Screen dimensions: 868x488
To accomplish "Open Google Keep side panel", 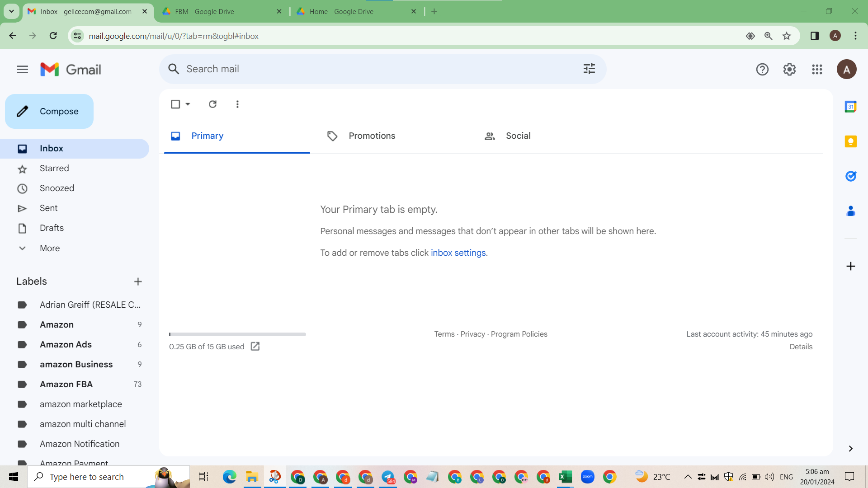I will click(850, 141).
